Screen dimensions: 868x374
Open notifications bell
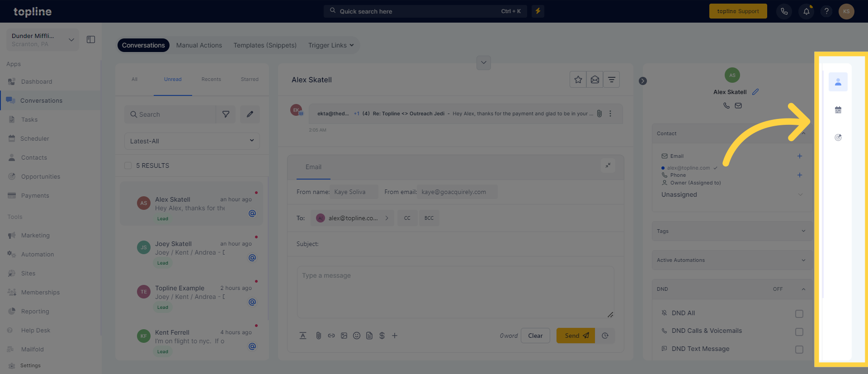tap(806, 11)
